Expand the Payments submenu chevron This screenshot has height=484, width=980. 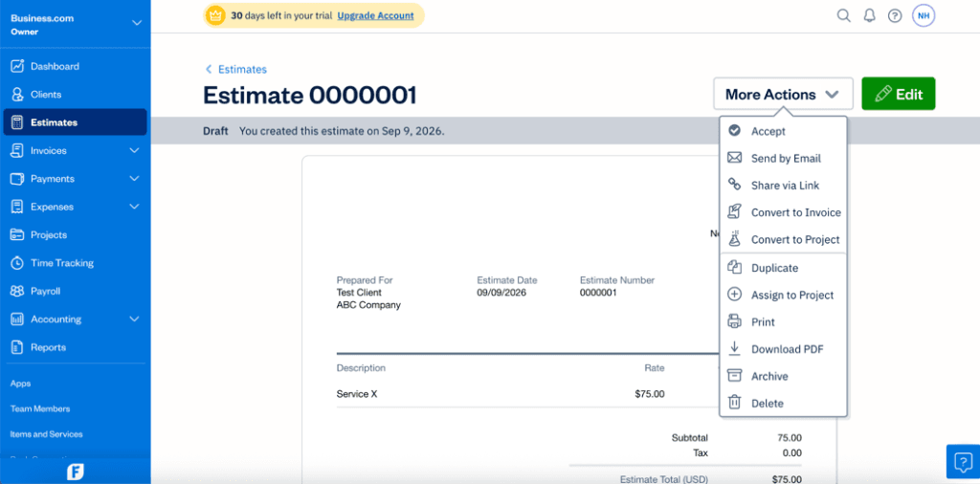click(134, 179)
